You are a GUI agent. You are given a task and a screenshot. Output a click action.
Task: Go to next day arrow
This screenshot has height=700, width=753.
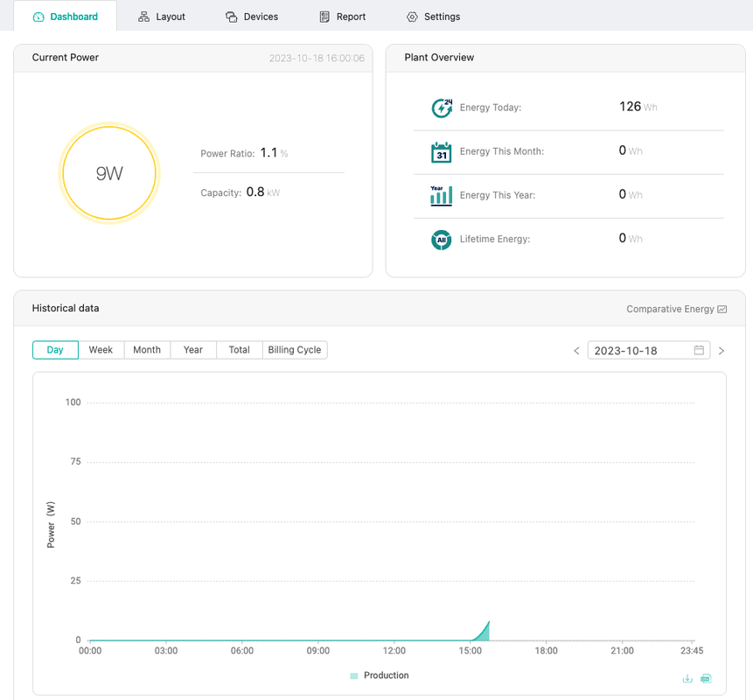click(x=721, y=351)
